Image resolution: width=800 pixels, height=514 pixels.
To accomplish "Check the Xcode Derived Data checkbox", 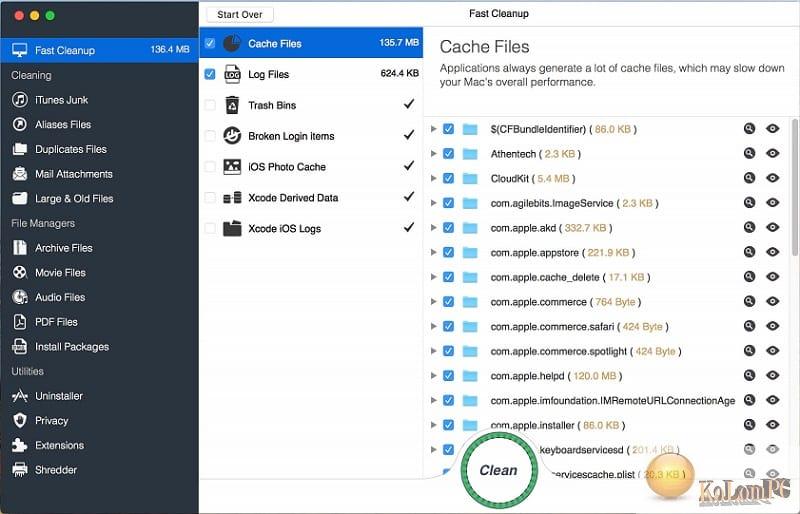I will point(210,198).
